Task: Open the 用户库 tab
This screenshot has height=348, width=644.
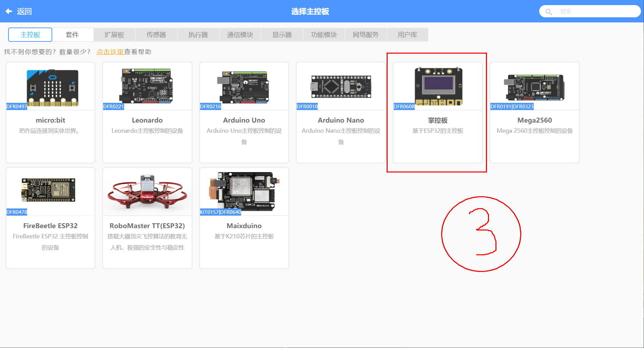Action: (x=408, y=35)
